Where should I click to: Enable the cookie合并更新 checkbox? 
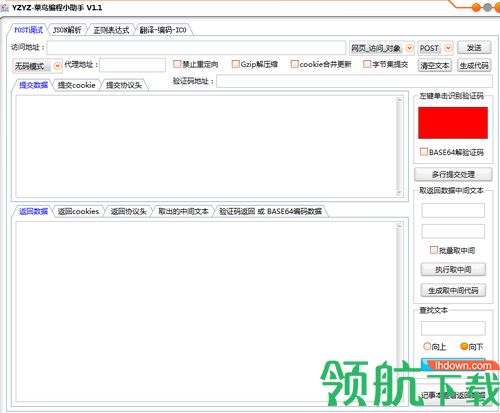(294, 64)
